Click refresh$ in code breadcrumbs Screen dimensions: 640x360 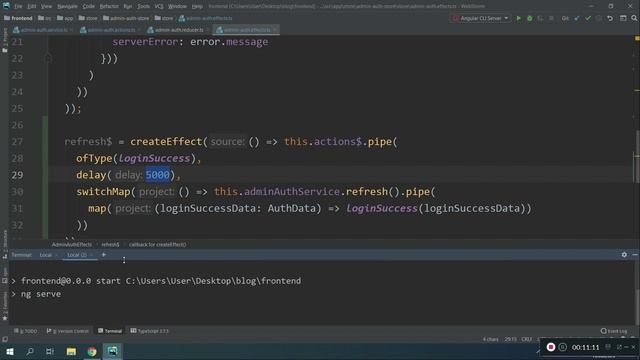(110, 244)
